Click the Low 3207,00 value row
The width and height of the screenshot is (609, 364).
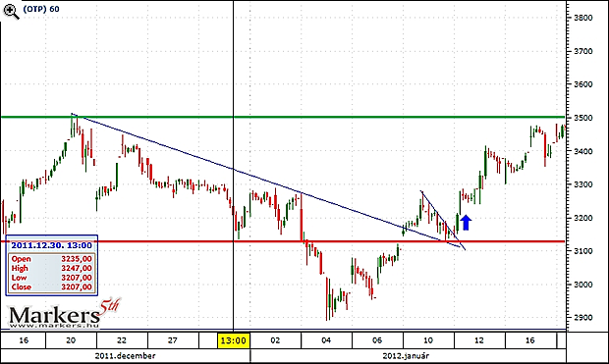(52, 278)
